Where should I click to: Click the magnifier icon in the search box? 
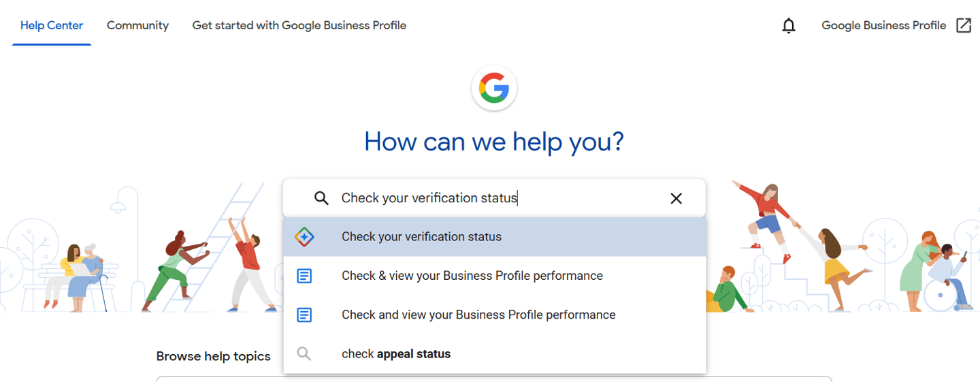tap(321, 198)
